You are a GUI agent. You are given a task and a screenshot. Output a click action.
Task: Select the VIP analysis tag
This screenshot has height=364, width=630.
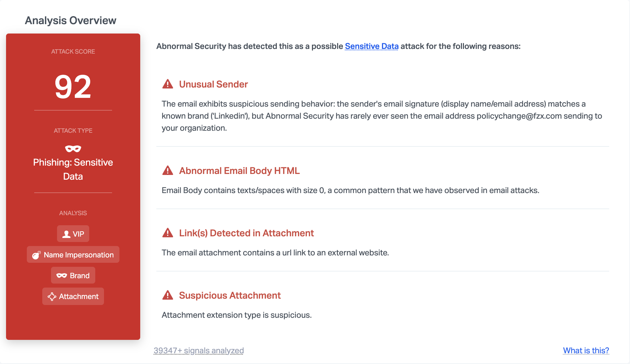pos(73,234)
